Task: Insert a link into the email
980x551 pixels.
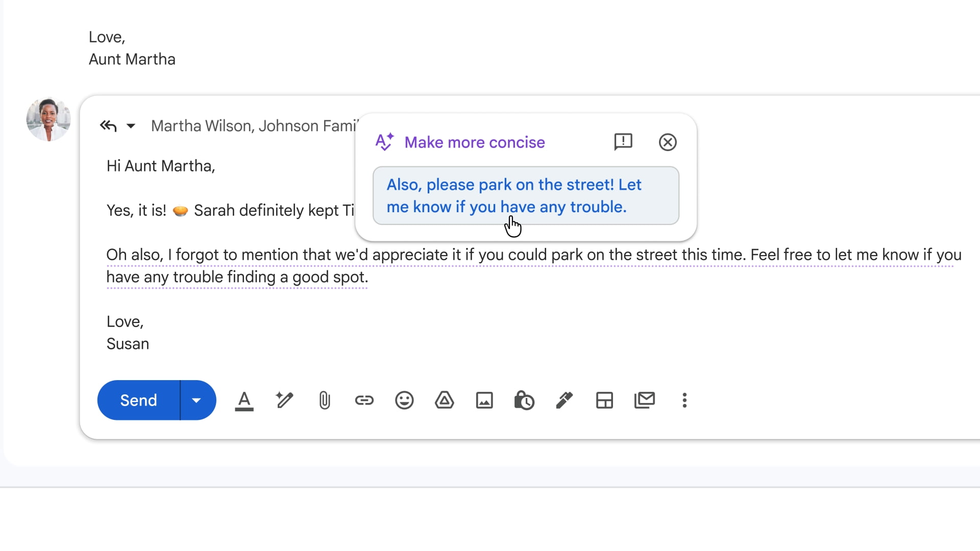Action: (x=364, y=400)
